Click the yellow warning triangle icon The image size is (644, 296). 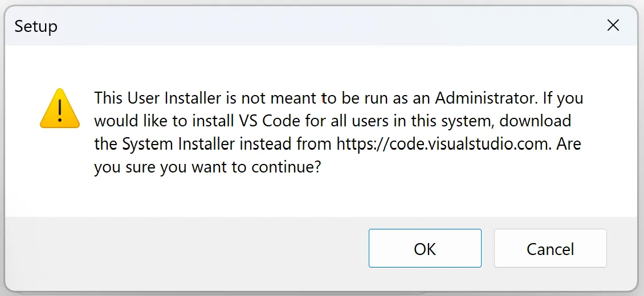[60, 108]
